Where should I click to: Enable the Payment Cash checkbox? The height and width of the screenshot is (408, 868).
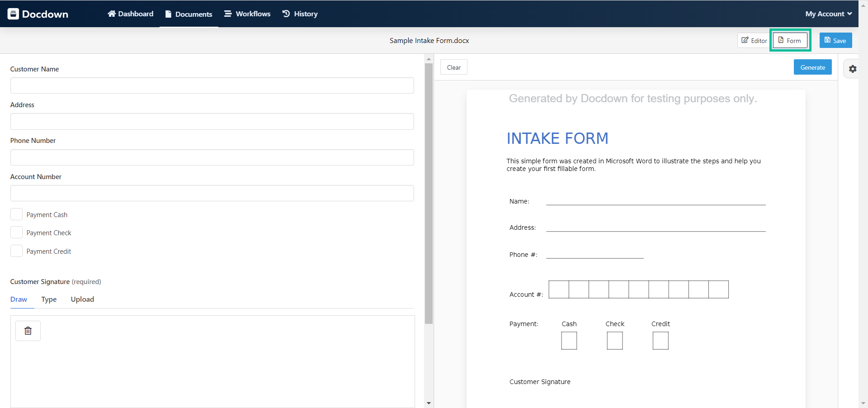pos(16,213)
